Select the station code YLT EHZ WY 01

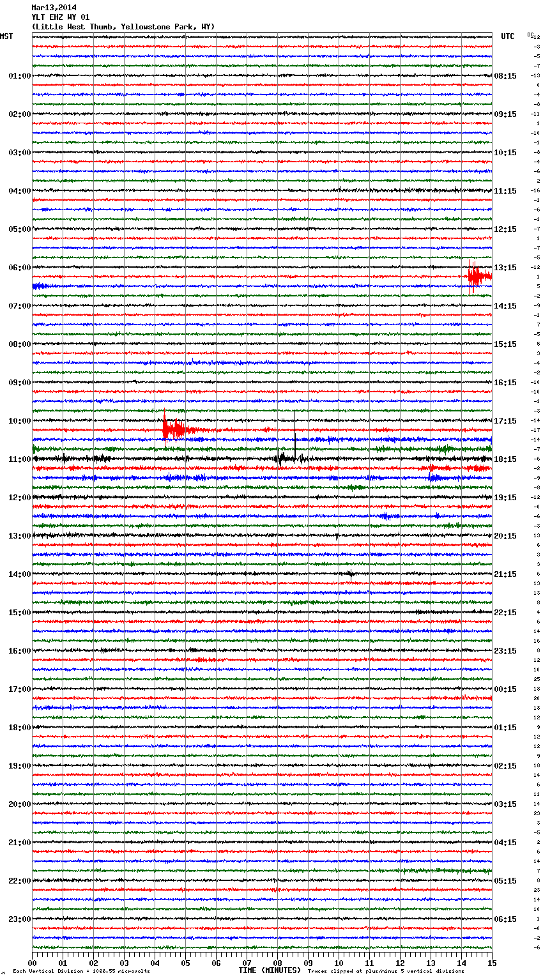click(x=61, y=17)
